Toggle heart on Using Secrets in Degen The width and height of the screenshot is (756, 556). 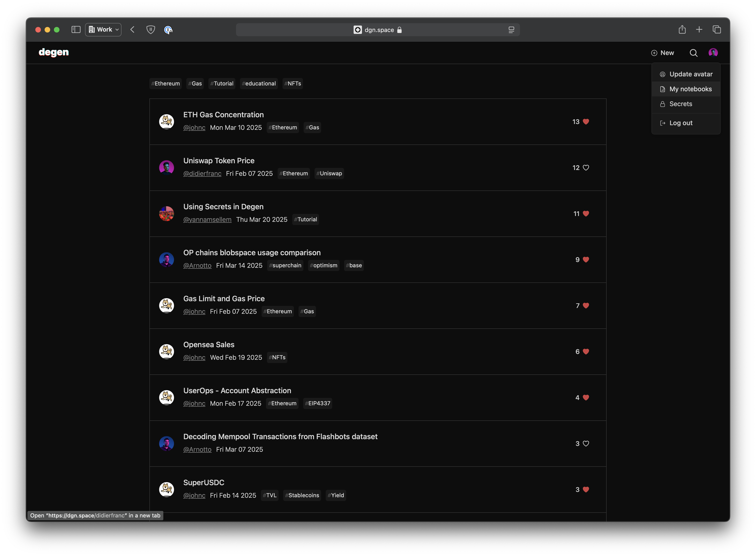point(586,214)
